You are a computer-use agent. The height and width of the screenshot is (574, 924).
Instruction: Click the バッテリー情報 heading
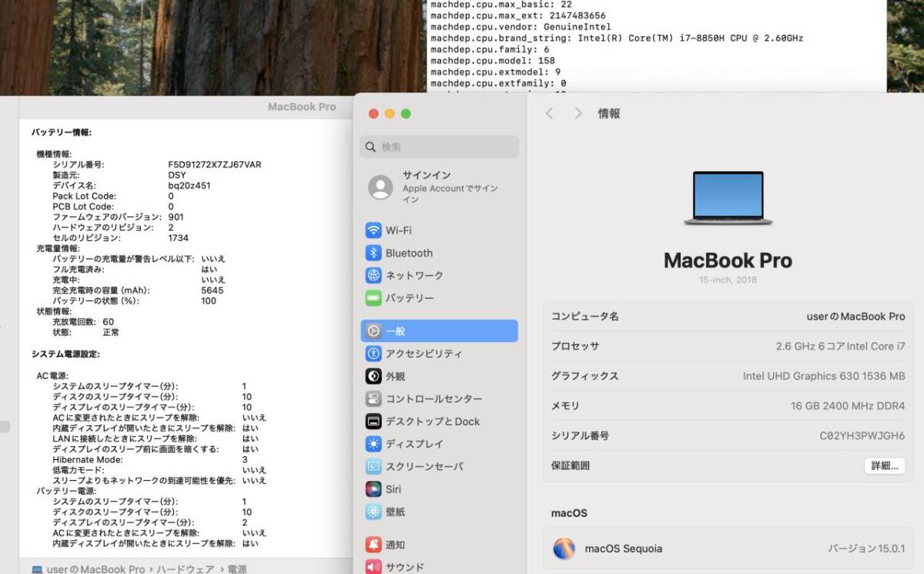coord(62,133)
